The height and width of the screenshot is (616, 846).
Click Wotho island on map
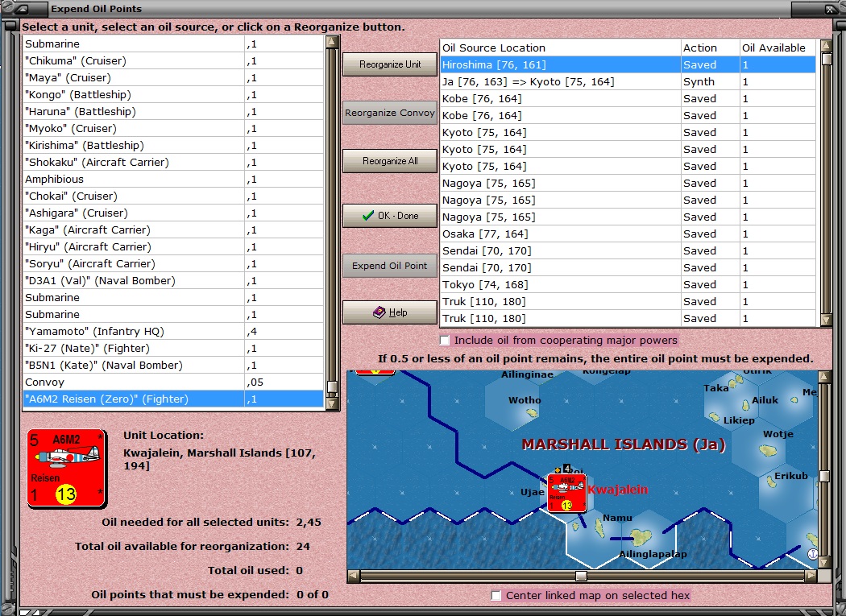[532, 412]
